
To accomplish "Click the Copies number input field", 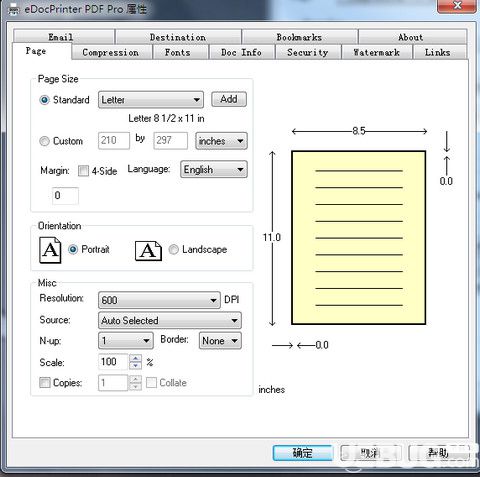I will tap(113, 383).
